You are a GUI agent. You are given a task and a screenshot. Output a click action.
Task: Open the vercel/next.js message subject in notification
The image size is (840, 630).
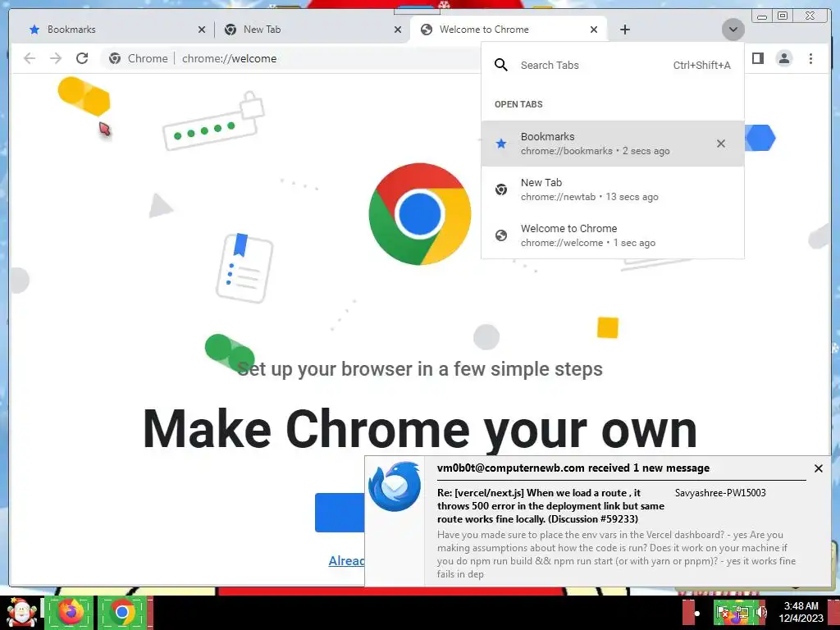550,505
